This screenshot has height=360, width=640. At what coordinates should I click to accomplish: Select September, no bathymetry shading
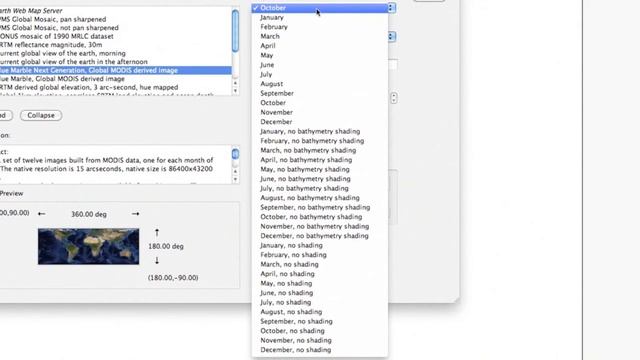pos(320,207)
